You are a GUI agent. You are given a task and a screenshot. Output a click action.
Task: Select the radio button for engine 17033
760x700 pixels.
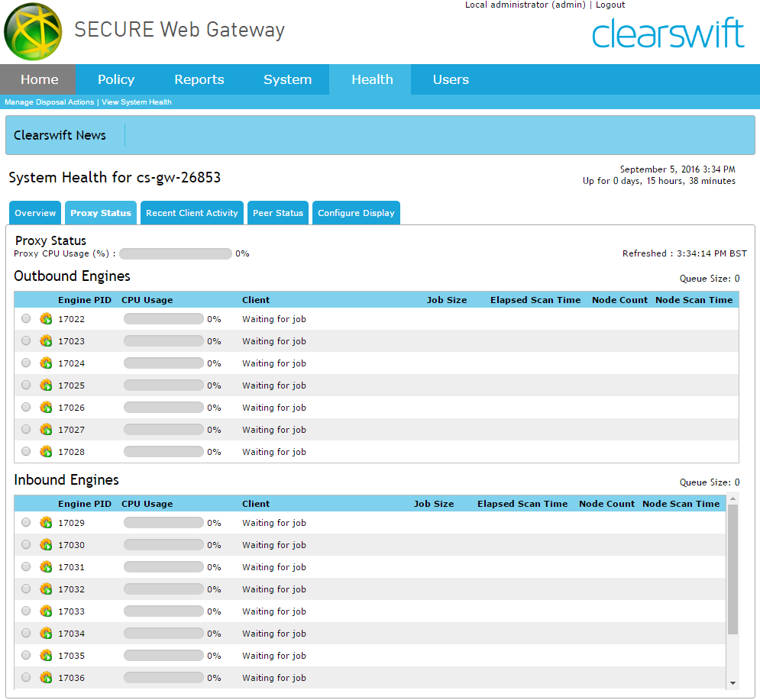[x=26, y=611]
